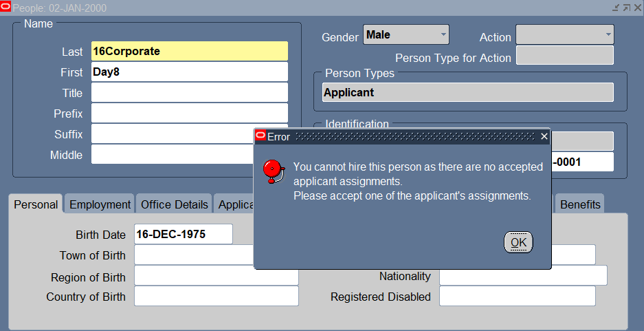Click the Oracle icon in People window title
Viewport: 644px width, 331px height.
pos(5,8)
